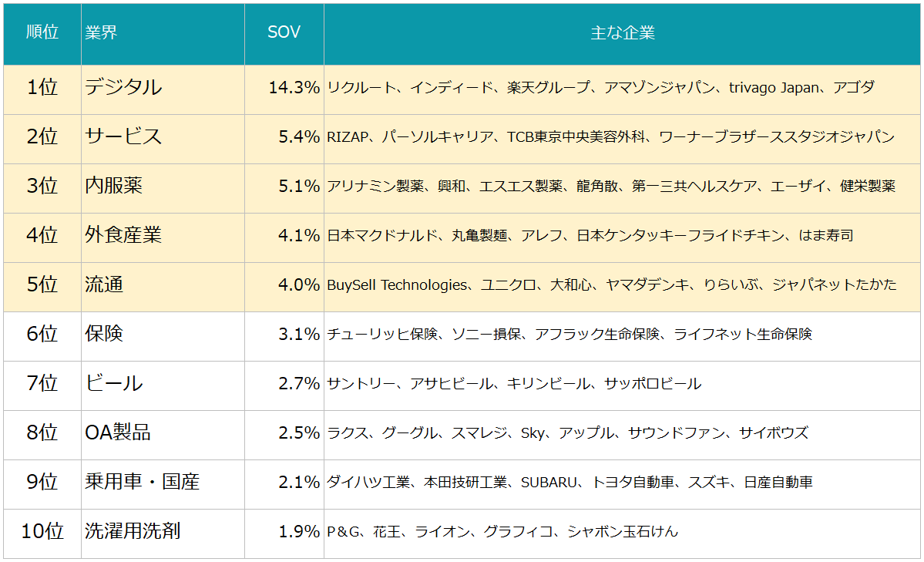Select the 保険 industry cell

click(x=163, y=337)
